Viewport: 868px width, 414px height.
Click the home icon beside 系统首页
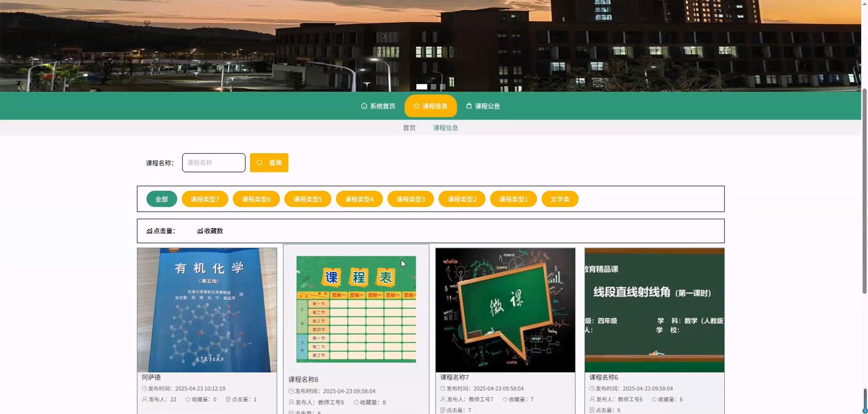tap(364, 106)
